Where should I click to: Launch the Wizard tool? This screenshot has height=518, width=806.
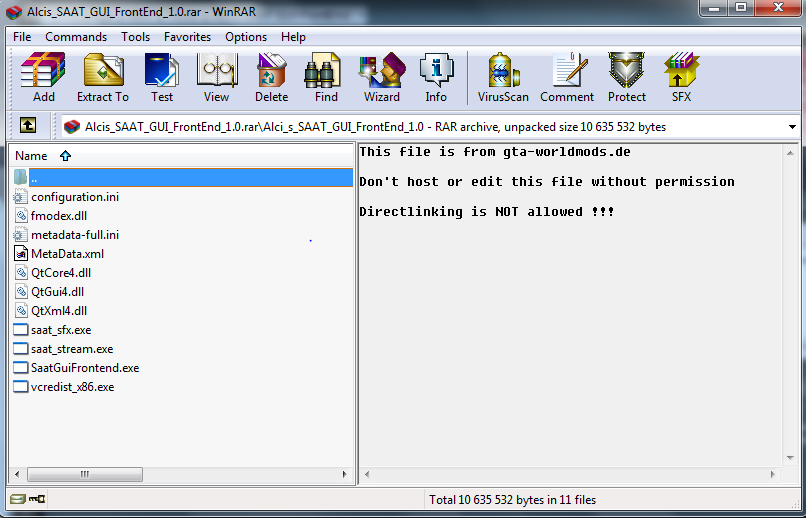coord(382,77)
